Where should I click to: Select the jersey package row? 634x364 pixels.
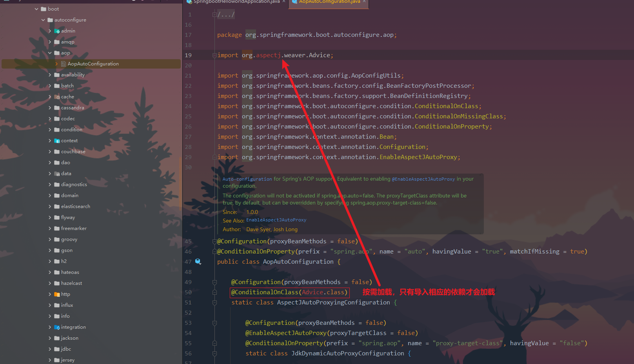[91, 360]
